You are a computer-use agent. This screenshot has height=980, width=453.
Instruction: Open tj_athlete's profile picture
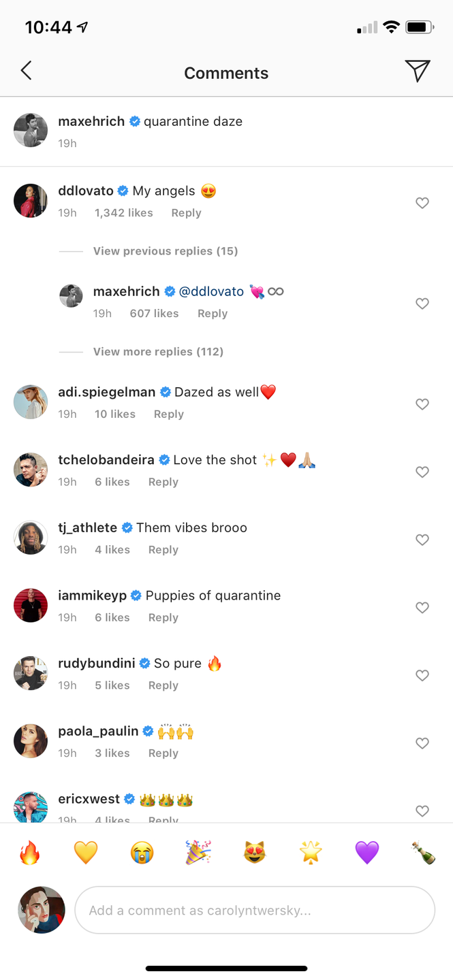pos(31,538)
